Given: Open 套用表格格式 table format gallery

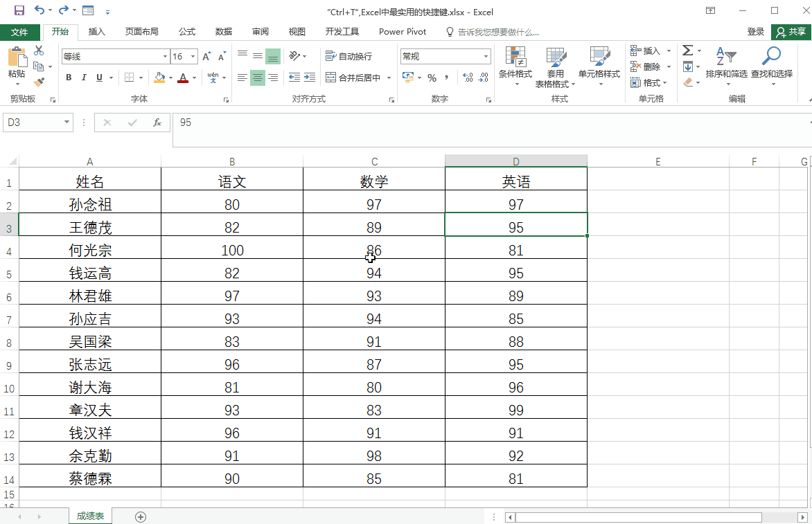Looking at the screenshot, I should pyautogui.click(x=555, y=67).
